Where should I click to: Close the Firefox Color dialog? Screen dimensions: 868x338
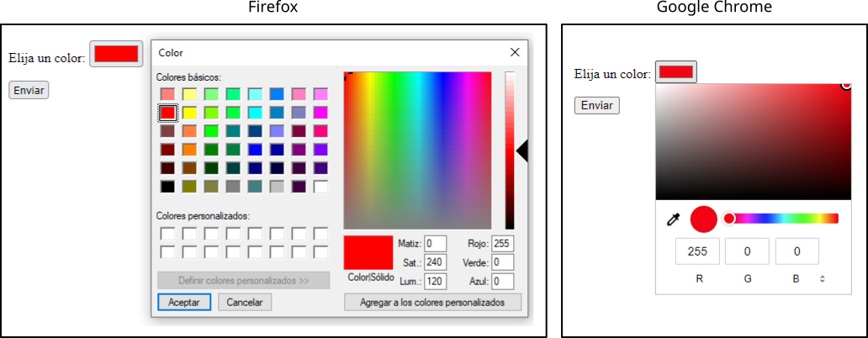tap(515, 52)
